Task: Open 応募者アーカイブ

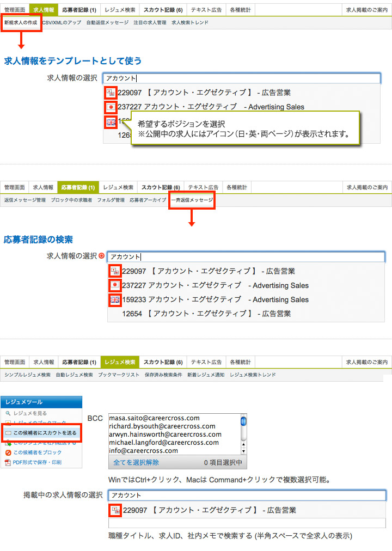Action: (x=148, y=200)
